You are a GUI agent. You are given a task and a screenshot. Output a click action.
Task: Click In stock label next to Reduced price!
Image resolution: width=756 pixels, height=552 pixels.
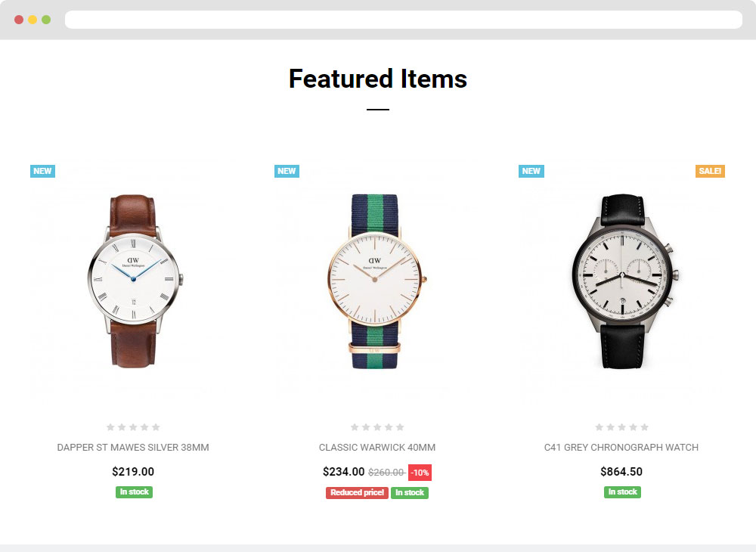[410, 493]
